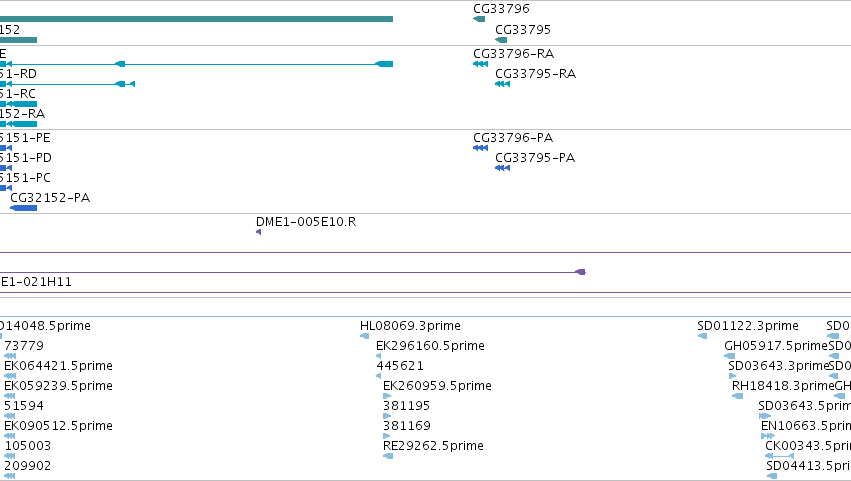Click the CG33796-PA protein arrow glyph
851x481 pixels.
point(480,148)
